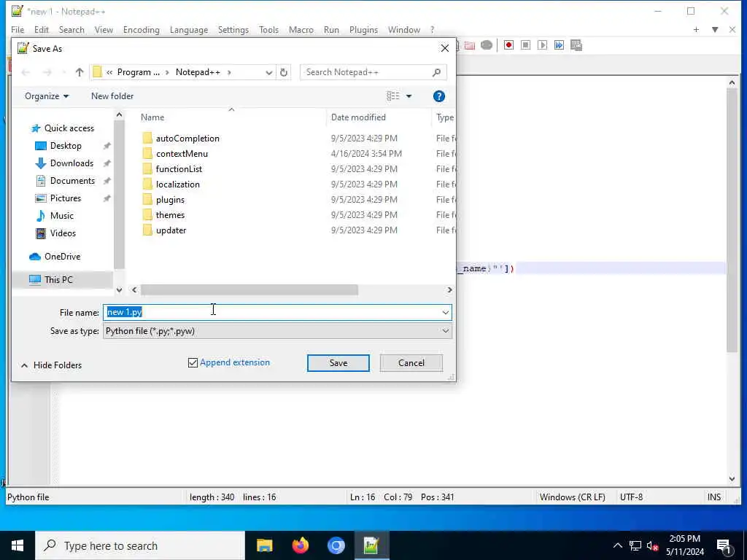Image resolution: width=747 pixels, height=560 pixels.
Task: Sort files by Date modified column
Action: pos(358,117)
